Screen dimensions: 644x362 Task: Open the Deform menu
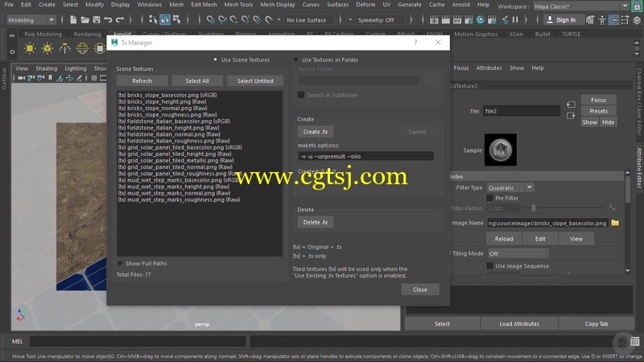point(365,5)
